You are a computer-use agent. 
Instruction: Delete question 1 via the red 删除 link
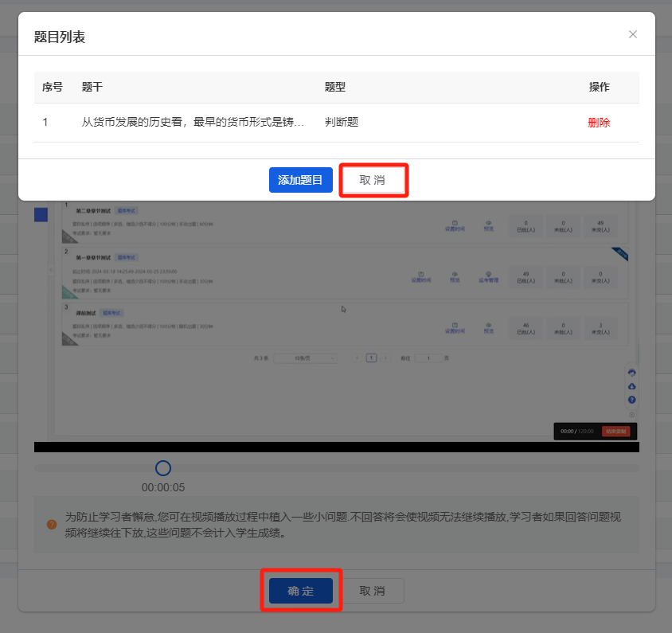(599, 123)
